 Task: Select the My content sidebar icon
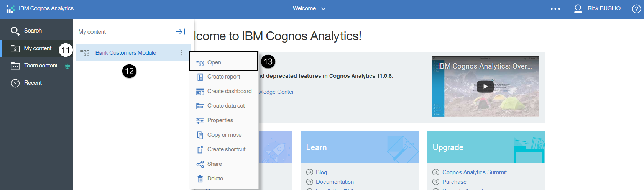[15, 48]
